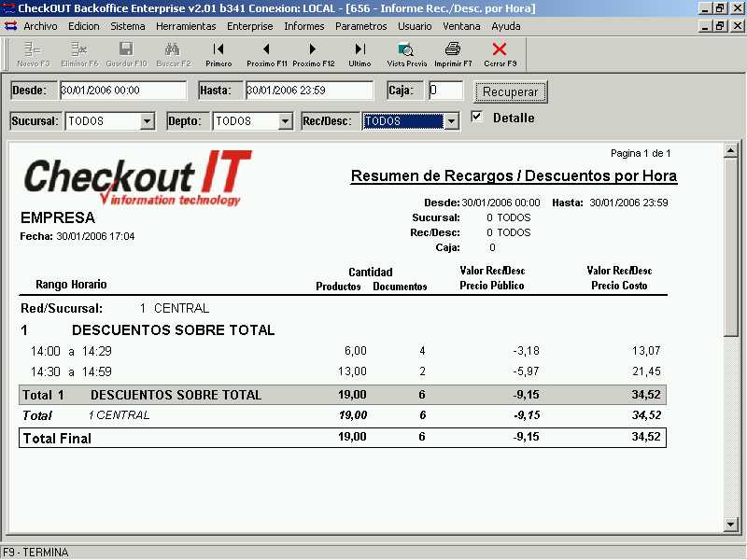Screen dimensions: 747x560
Task: Click the Hasta date input field
Action: point(309,91)
